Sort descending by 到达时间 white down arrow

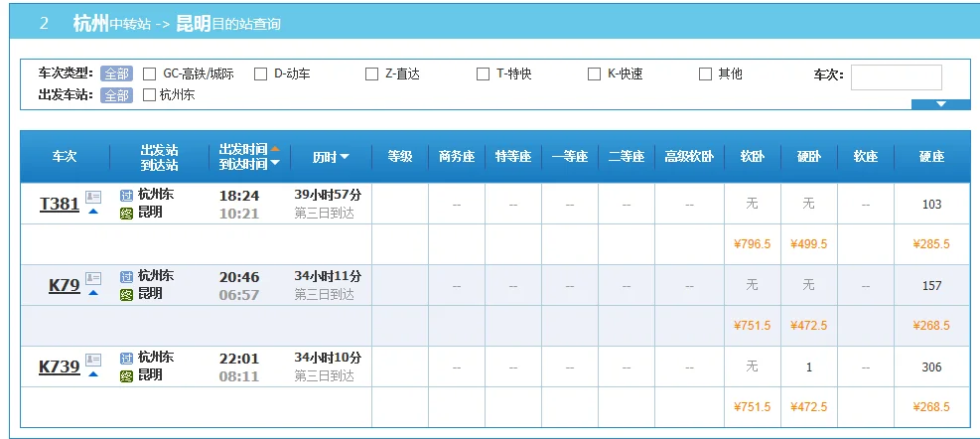[x=274, y=164]
